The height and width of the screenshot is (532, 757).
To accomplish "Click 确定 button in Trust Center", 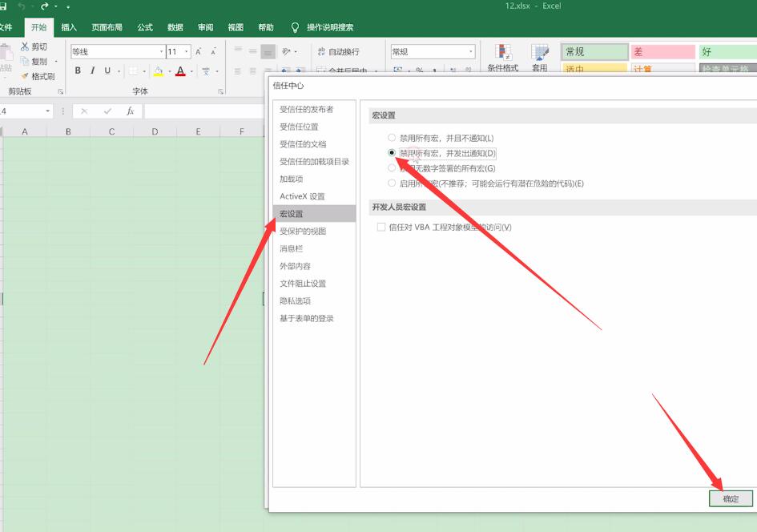I will click(x=731, y=498).
